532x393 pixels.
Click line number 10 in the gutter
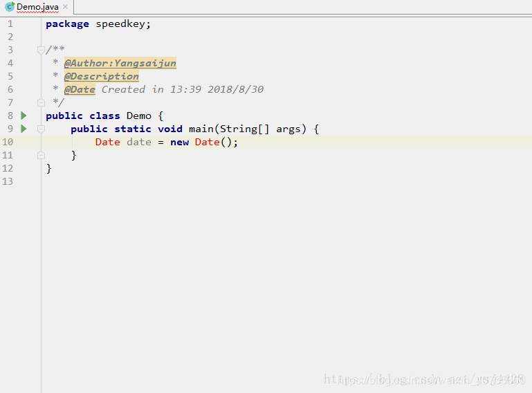click(x=8, y=143)
